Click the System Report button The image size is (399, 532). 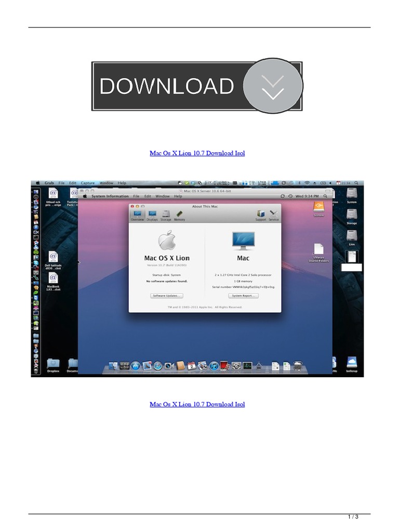[243, 296]
